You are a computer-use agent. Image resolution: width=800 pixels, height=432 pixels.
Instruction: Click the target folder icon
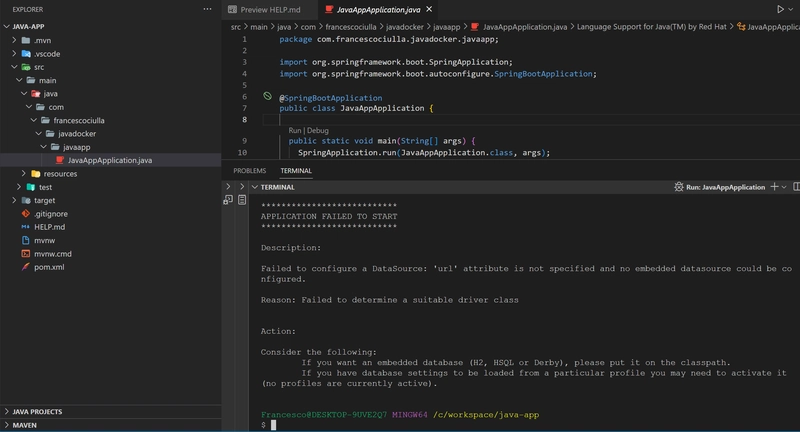[26, 200]
